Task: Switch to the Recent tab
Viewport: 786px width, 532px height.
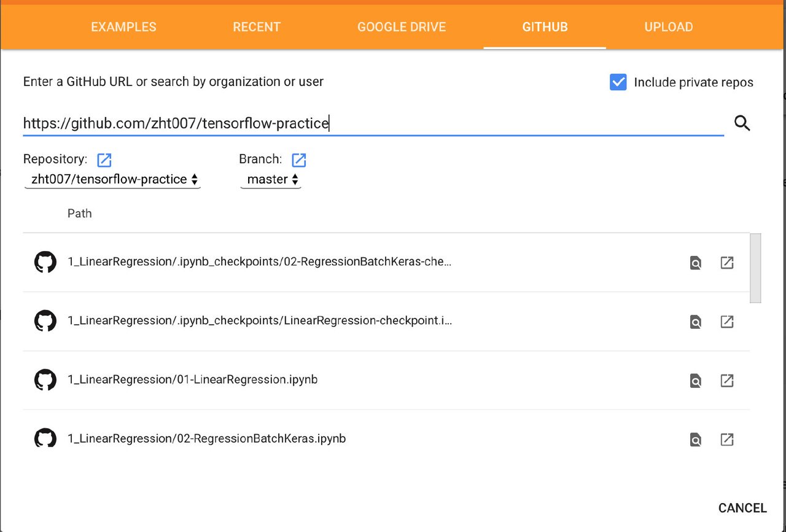Action: [257, 27]
